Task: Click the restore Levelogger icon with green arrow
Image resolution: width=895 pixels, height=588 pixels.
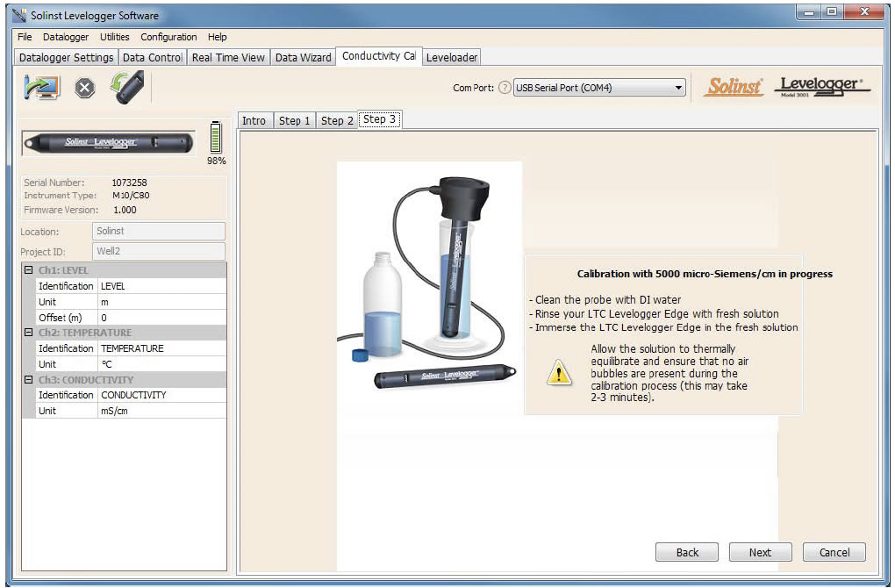Action: pyautogui.click(x=126, y=87)
